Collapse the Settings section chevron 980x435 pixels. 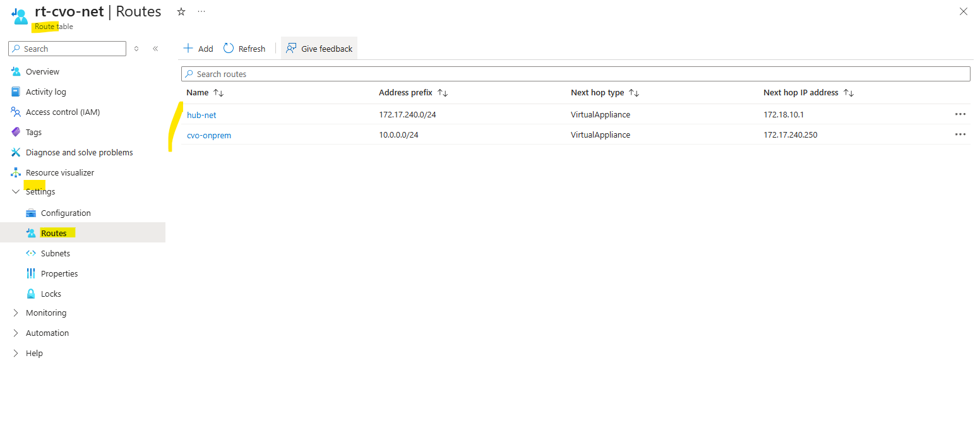click(x=16, y=191)
